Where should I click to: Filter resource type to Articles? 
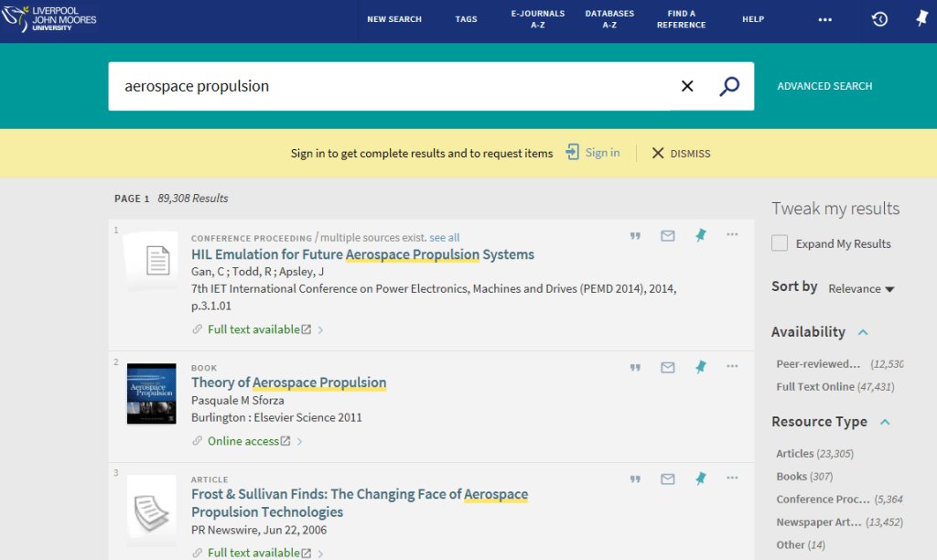[814, 454]
